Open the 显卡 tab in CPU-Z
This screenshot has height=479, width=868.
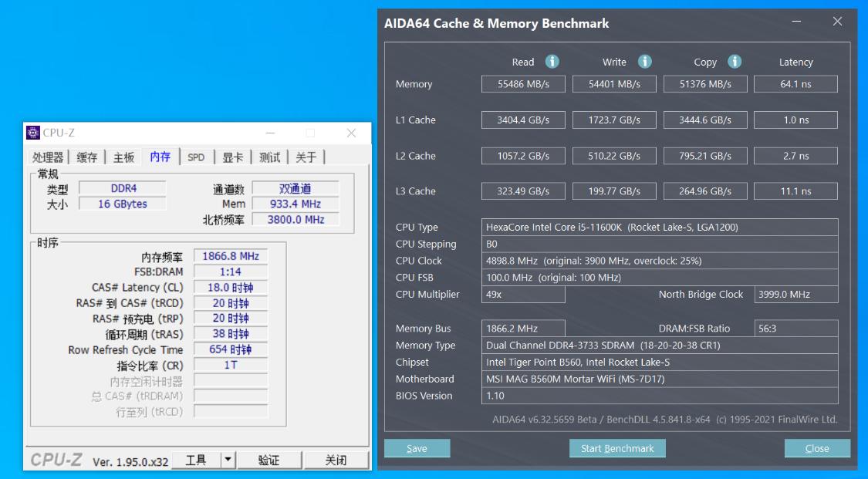[233, 157]
